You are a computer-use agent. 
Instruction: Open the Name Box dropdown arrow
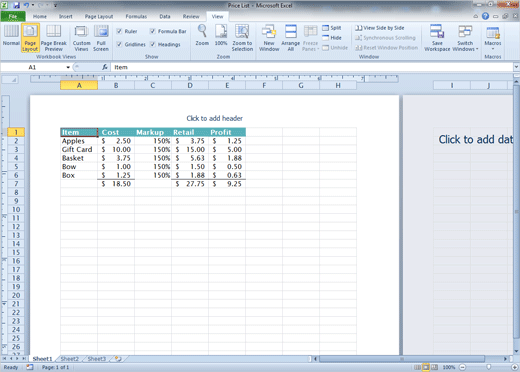(x=68, y=67)
